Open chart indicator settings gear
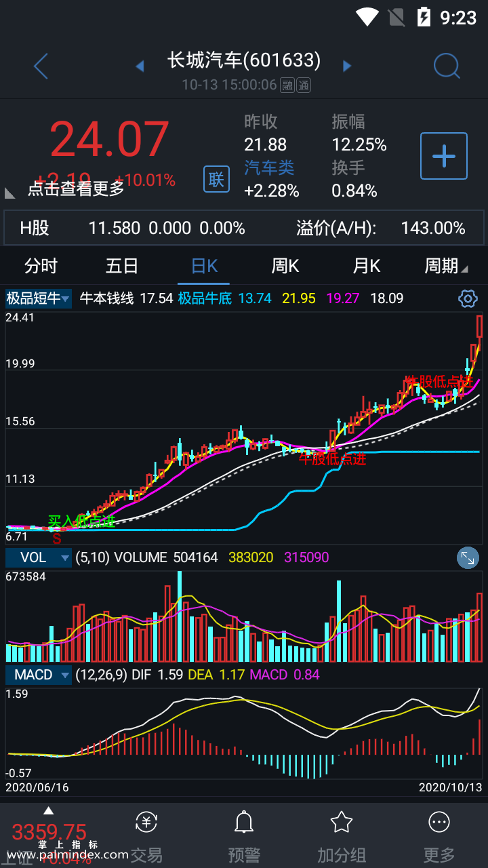 pyautogui.click(x=468, y=298)
